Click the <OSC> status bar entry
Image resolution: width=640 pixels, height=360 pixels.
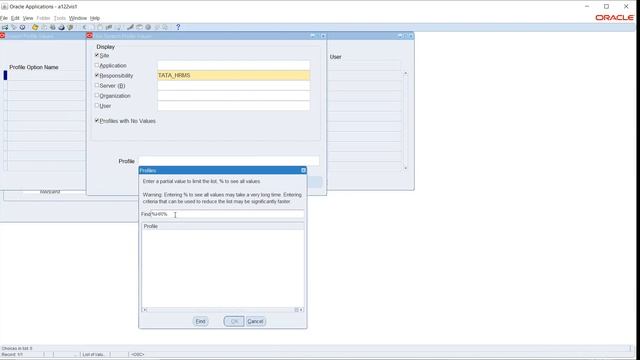tap(137, 354)
